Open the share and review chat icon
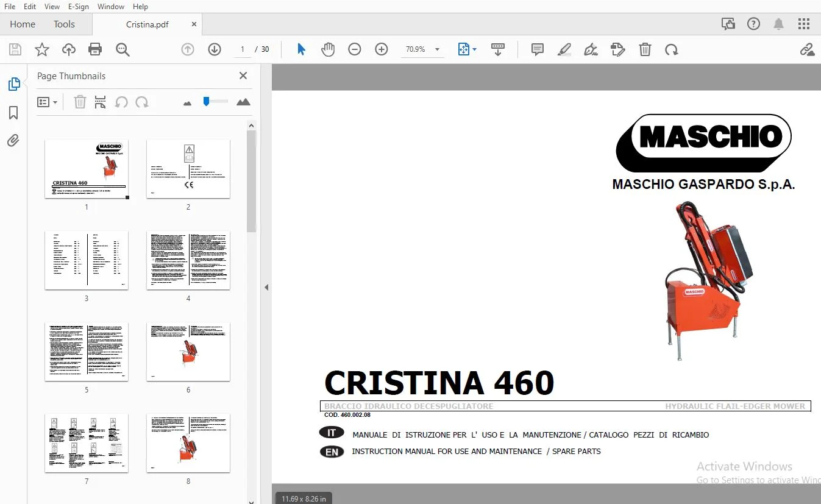Viewport: 821px width, 504px height. pyautogui.click(x=728, y=24)
